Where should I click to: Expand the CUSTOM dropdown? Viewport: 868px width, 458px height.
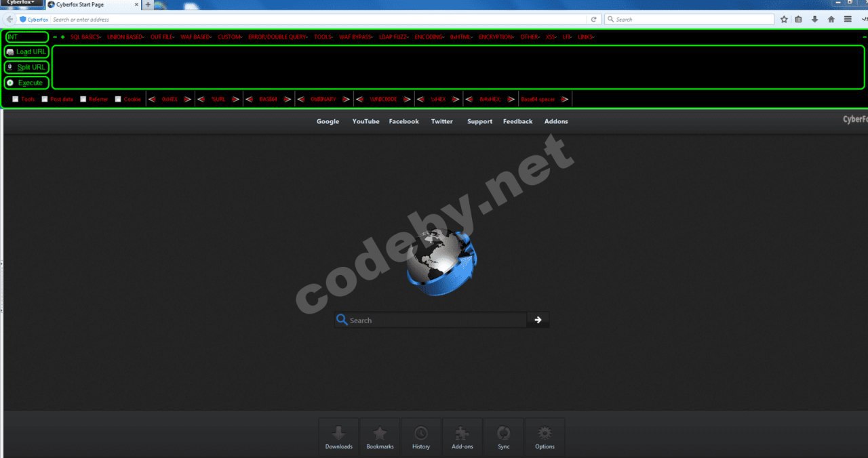[230, 37]
